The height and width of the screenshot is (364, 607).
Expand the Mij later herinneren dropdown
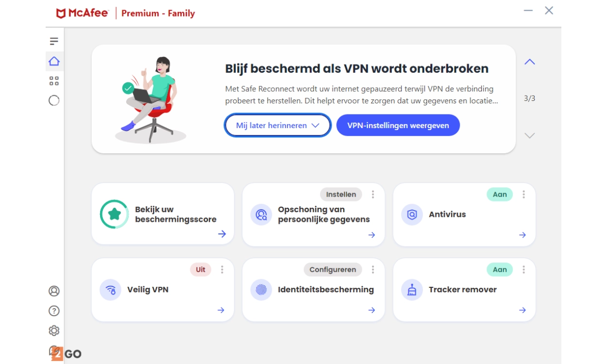(277, 125)
